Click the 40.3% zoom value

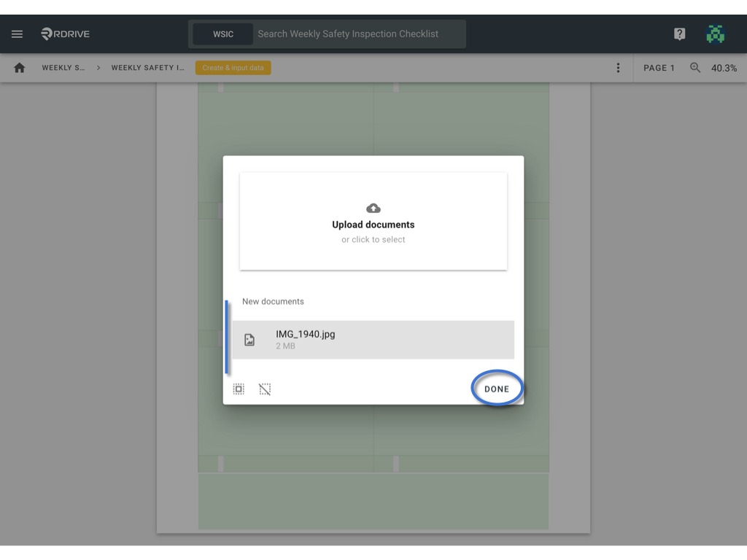point(724,68)
